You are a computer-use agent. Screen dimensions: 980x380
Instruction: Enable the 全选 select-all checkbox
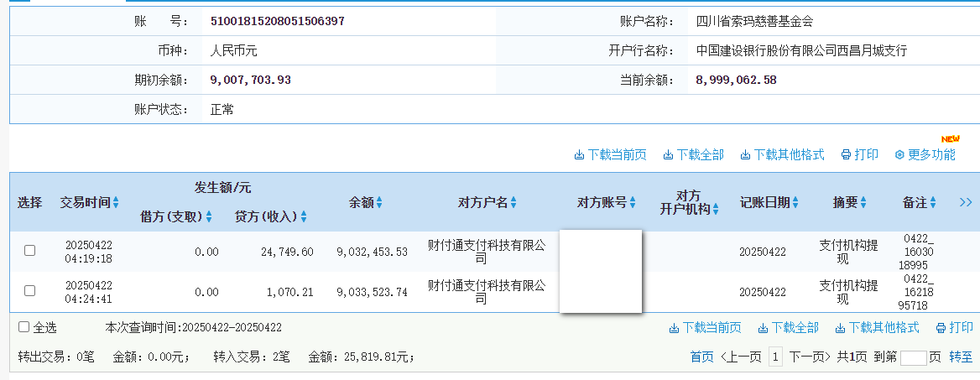(23, 327)
